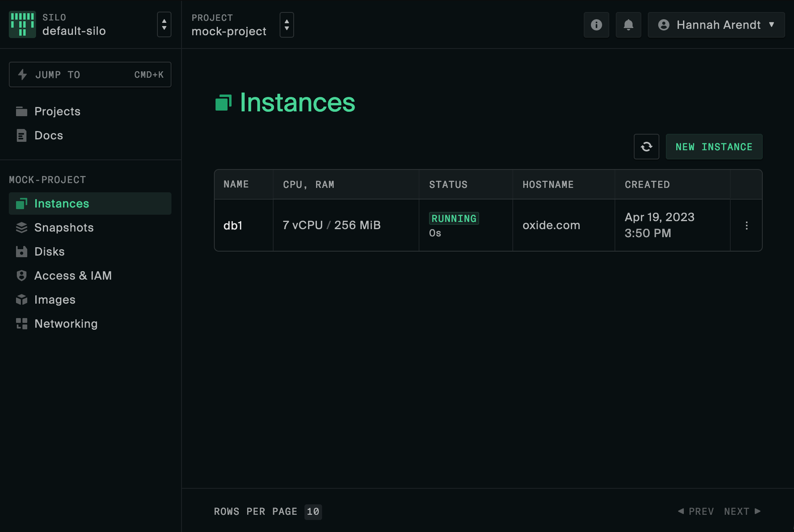Click the info icon button
The image size is (794, 532).
[596, 24]
